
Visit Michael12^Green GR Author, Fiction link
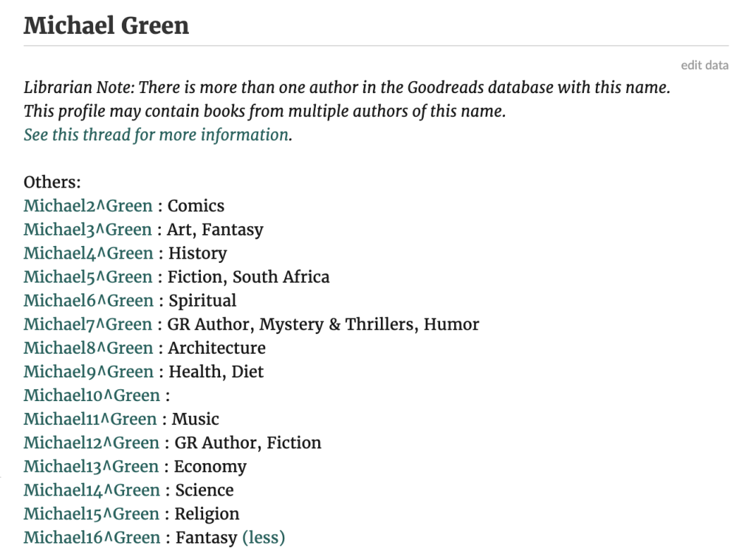[91, 442]
